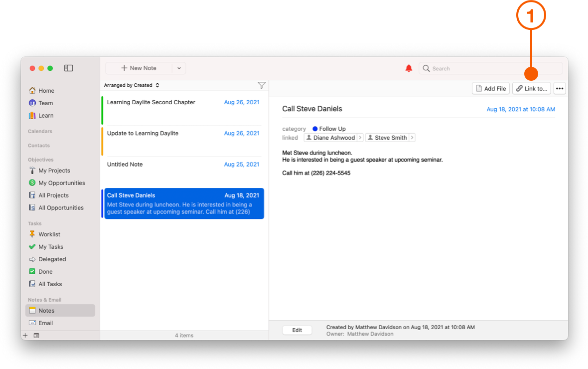Expand the Contacts section header

39,146
